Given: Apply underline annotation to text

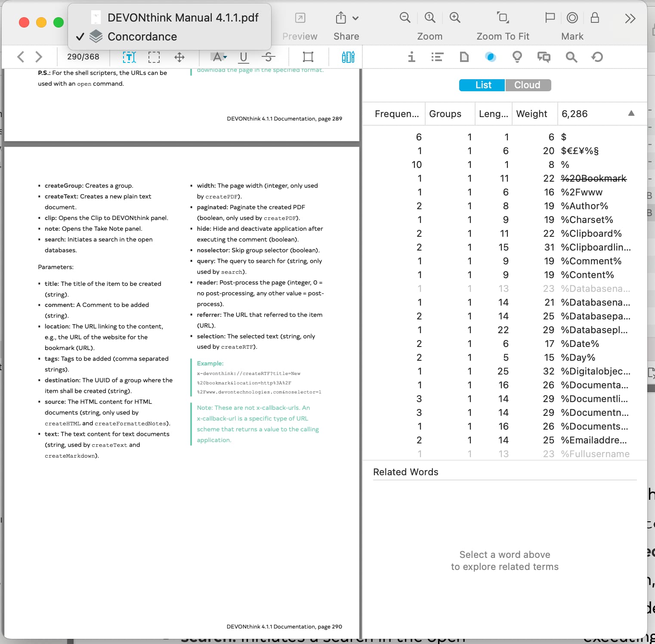Looking at the screenshot, I should click(x=244, y=57).
